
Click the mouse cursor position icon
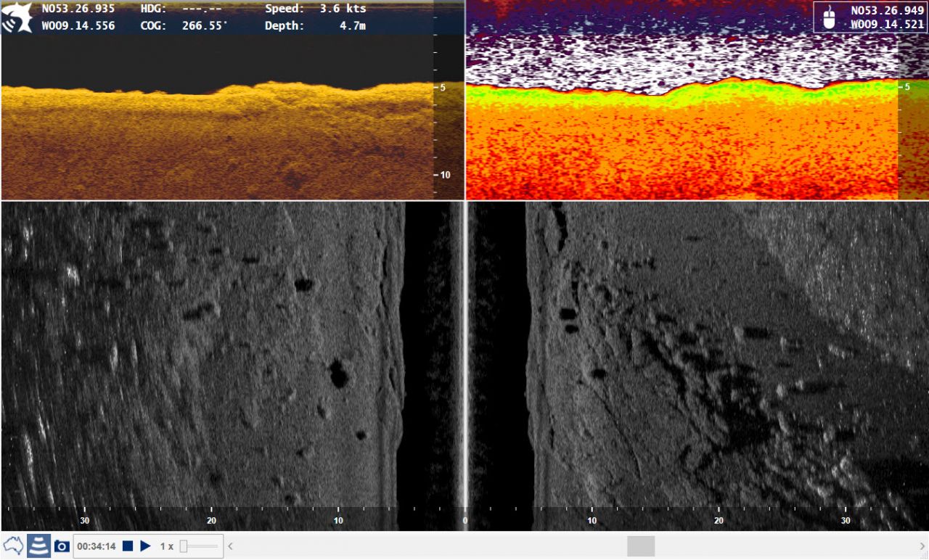click(829, 17)
